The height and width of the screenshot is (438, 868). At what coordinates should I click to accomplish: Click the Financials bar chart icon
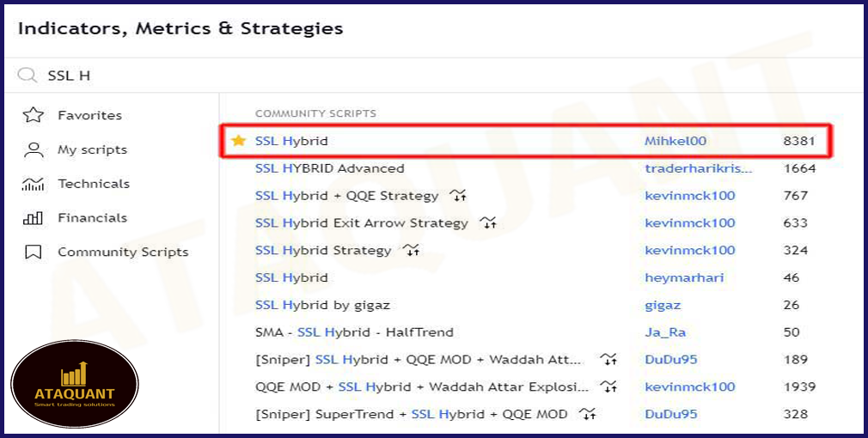(33, 218)
